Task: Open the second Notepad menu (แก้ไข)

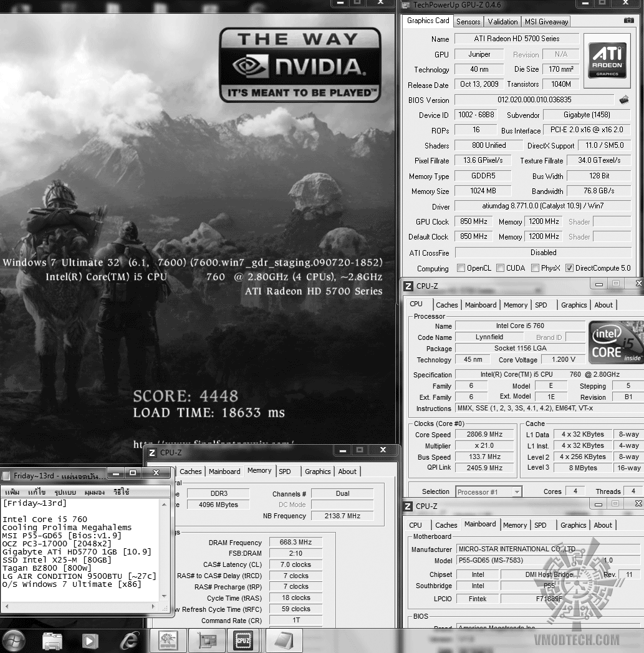Action: click(37, 492)
